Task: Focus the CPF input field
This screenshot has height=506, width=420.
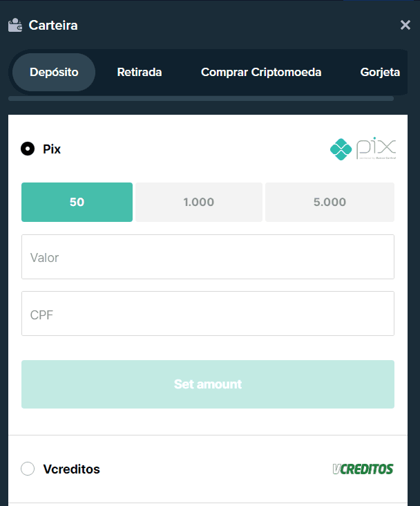Action: click(208, 314)
